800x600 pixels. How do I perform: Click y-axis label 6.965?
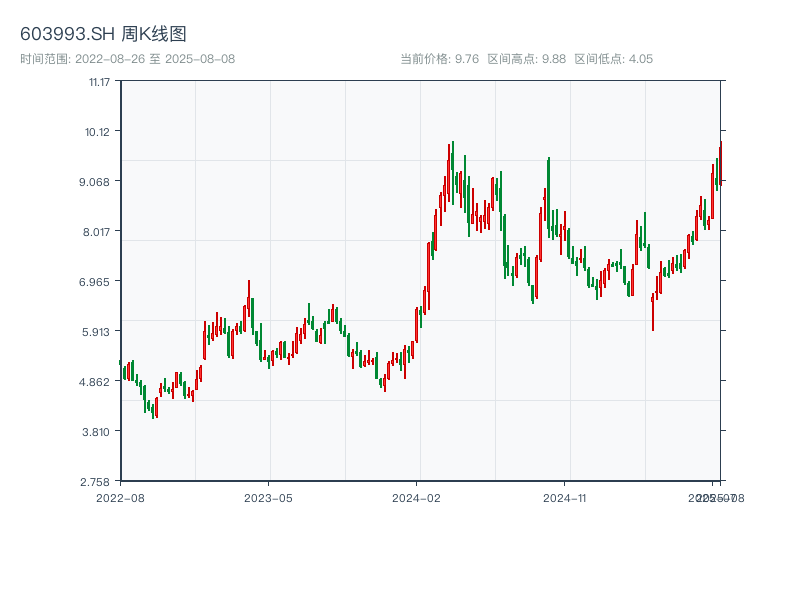(x=94, y=282)
